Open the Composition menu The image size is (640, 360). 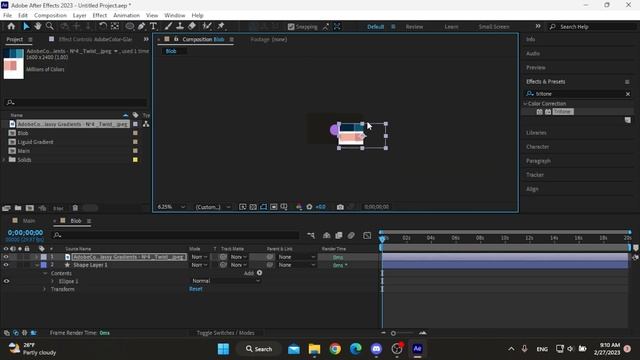50,15
